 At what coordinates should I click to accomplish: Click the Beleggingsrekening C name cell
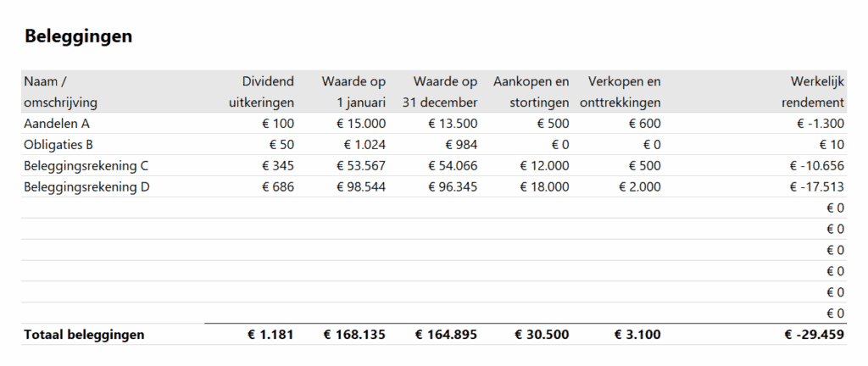point(92,166)
